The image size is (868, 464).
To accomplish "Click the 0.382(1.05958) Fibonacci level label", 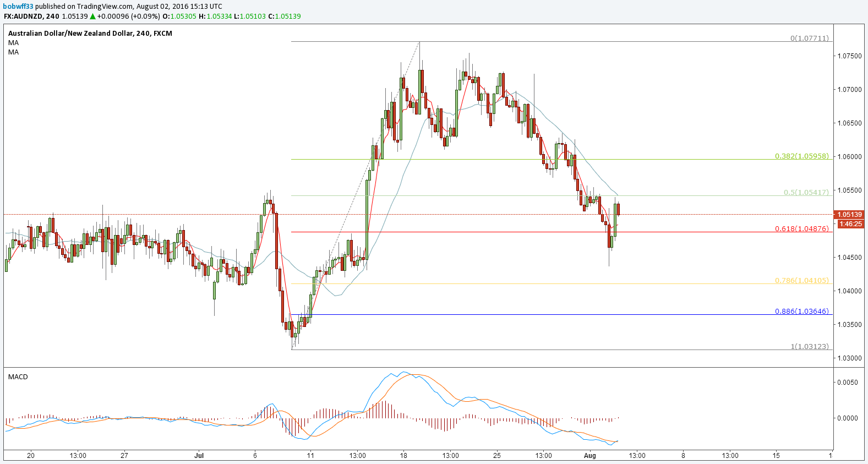I will (801, 156).
